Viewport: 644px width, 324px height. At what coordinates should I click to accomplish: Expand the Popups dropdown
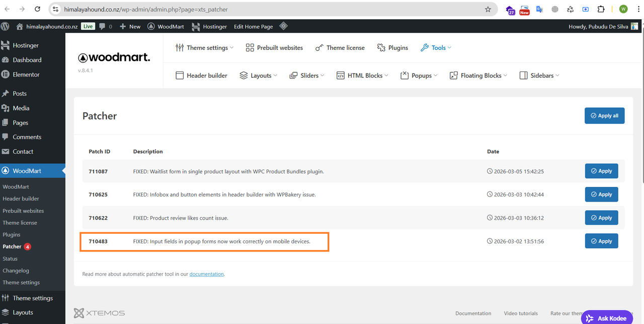(x=419, y=76)
